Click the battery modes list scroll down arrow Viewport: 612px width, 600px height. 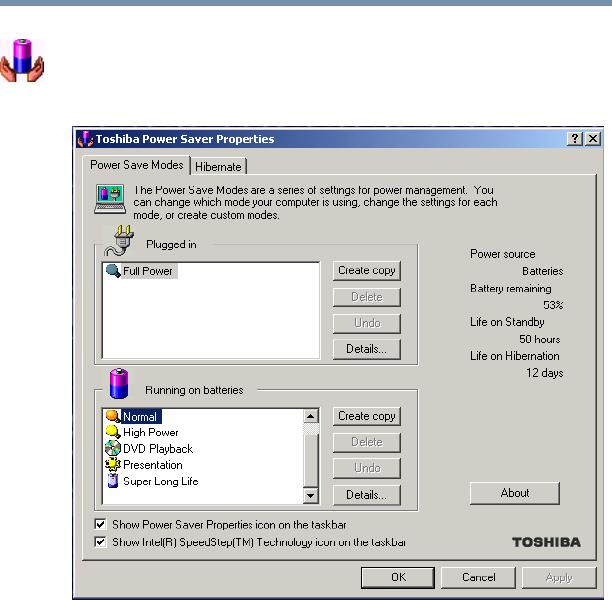311,496
